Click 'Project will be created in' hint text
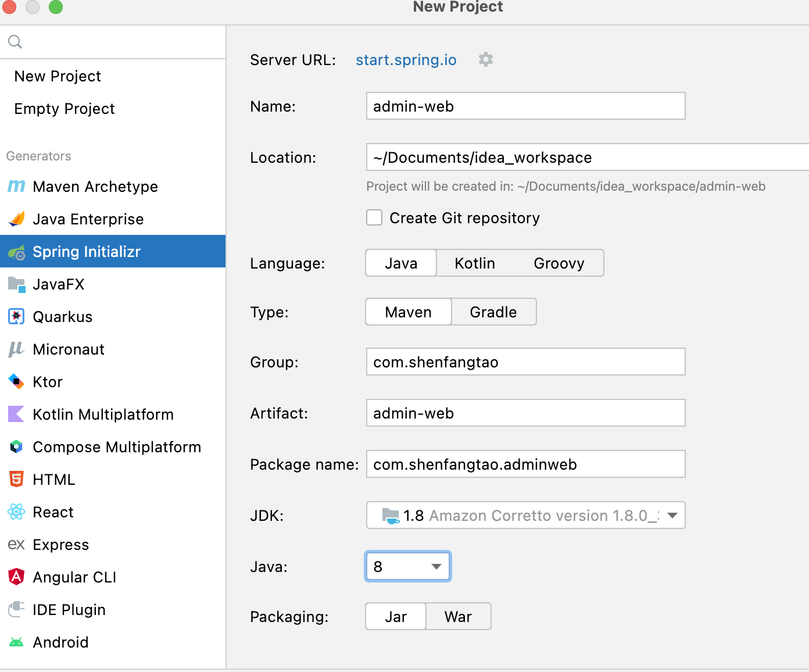809x672 pixels. pos(565,187)
